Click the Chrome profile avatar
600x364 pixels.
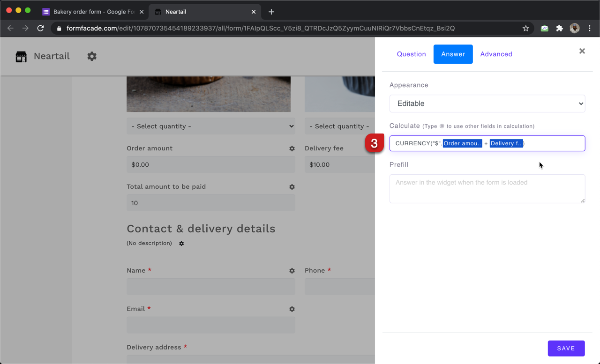(574, 28)
